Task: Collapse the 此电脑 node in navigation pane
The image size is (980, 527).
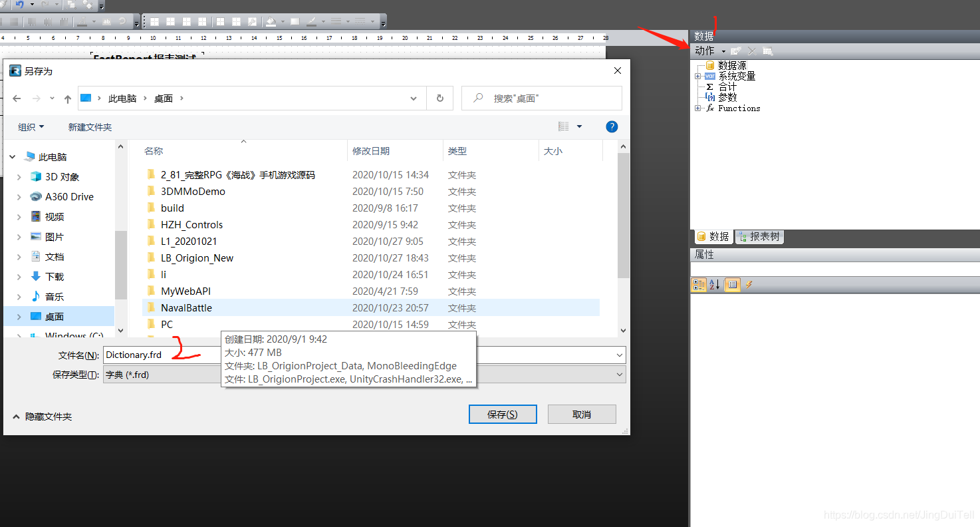Action: click(12, 157)
